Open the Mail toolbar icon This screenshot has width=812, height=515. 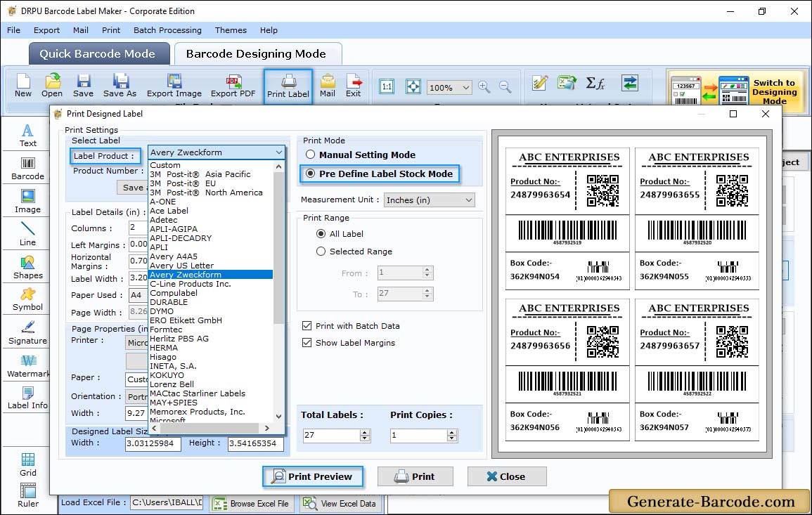[328, 86]
